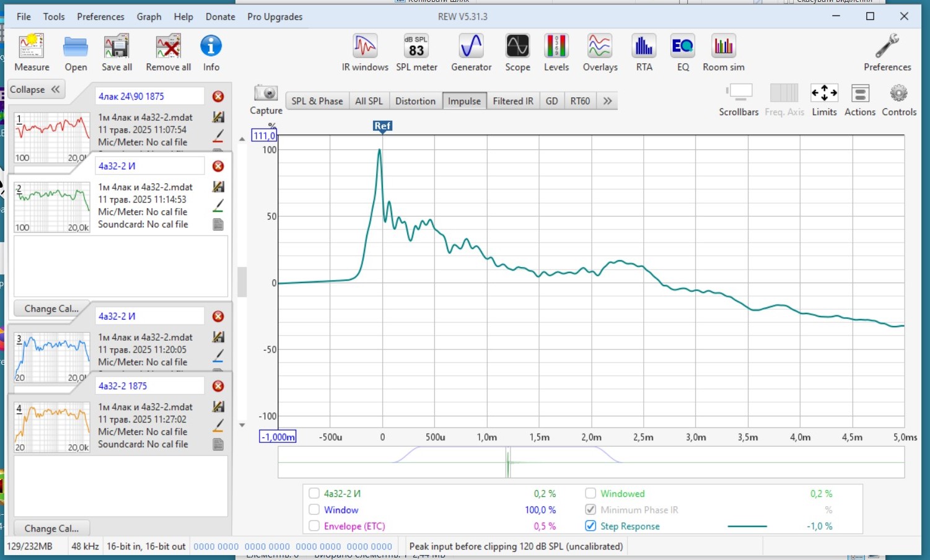
Task: Open the Scope tool
Action: 517,53
